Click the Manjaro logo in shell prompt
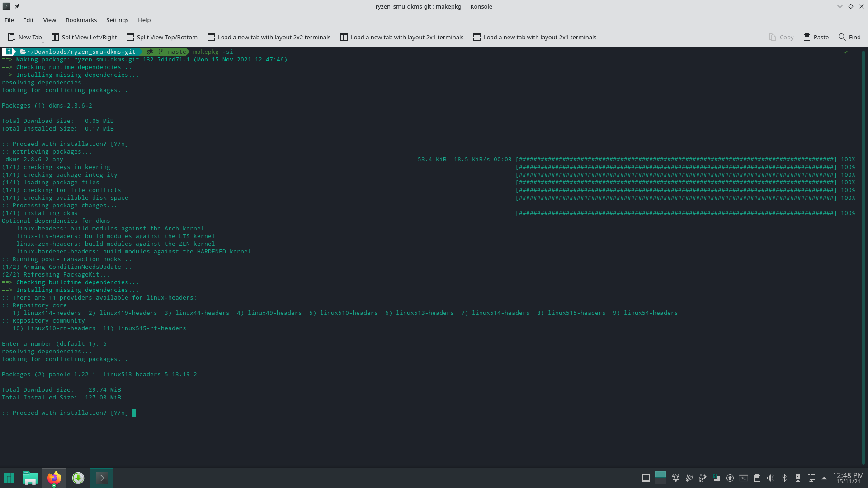Image resolution: width=868 pixels, height=488 pixels. point(9,52)
